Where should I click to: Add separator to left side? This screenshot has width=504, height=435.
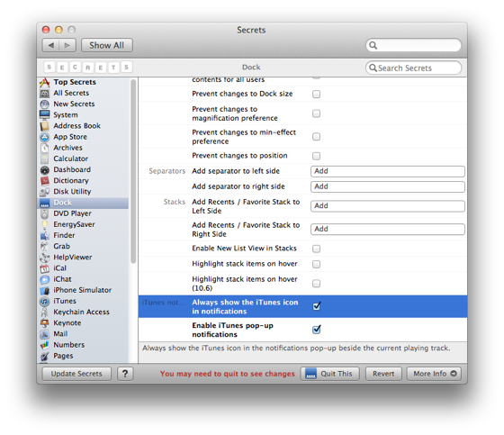[x=388, y=171]
